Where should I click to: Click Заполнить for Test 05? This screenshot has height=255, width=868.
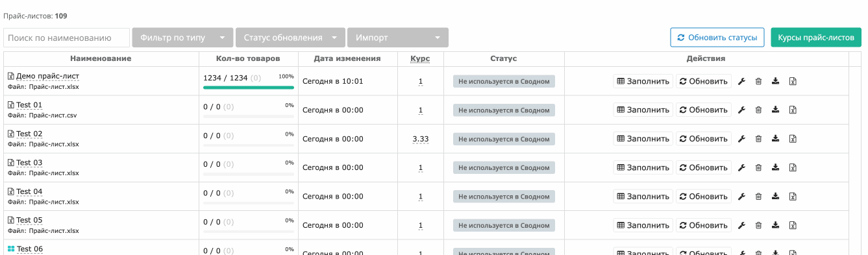tap(643, 225)
